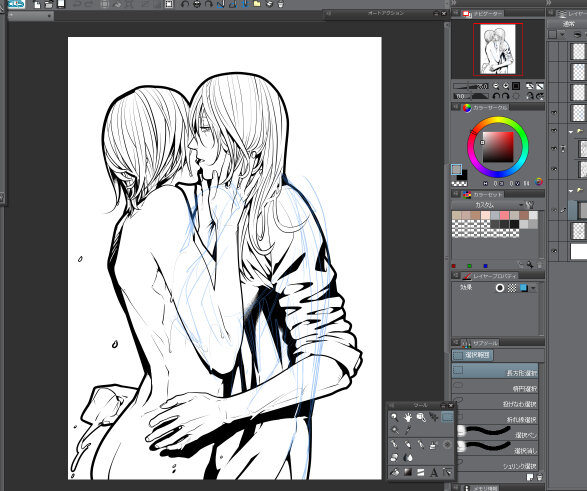Click the Navigator zoom out magnifier icon
Image resolution: width=587 pixels, height=491 pixels.
tap(496, 86)
